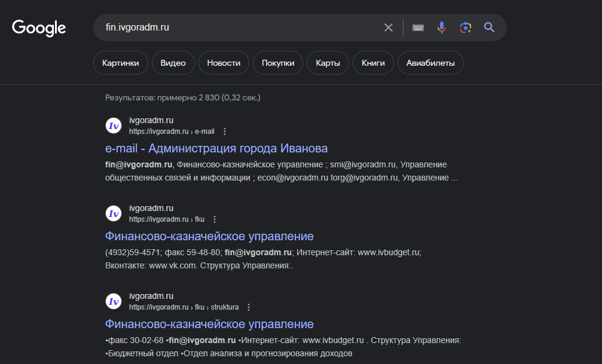Click the magnifying glass search button
This screenshot has width=602, height=364.
(490, 27)
